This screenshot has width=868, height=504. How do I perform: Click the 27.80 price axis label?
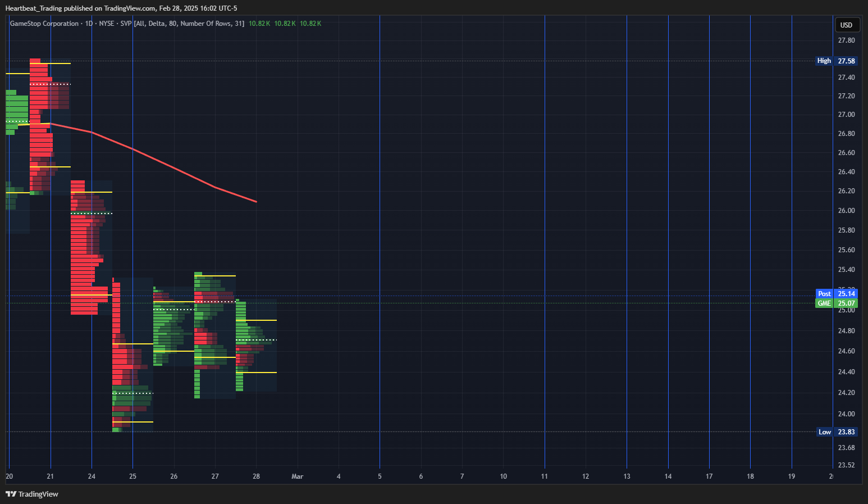[846, 40]
